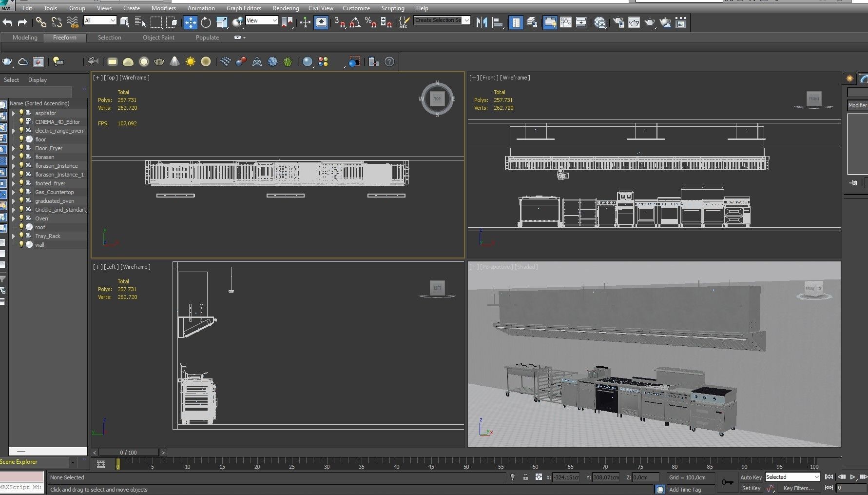Click the Select and Link chain icon

(41, 22)
